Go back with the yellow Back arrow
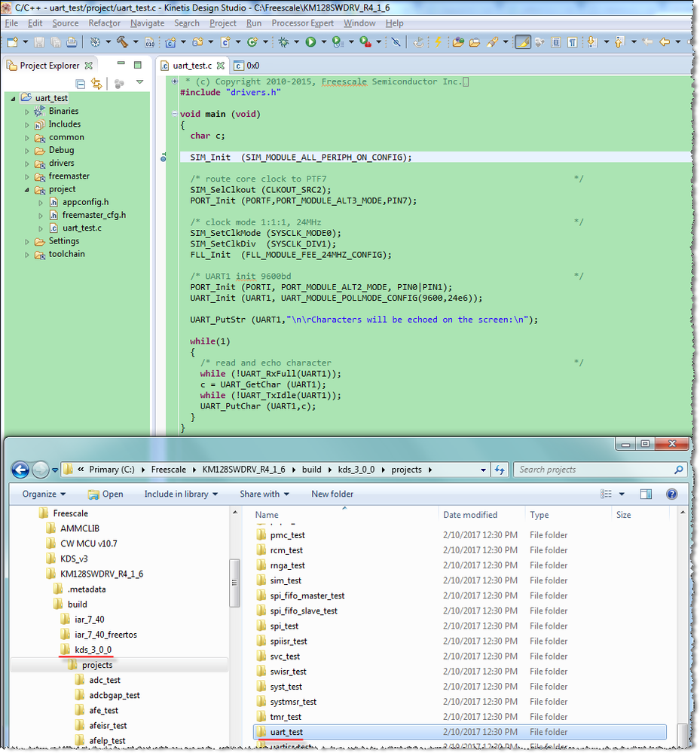 [665, 42]
